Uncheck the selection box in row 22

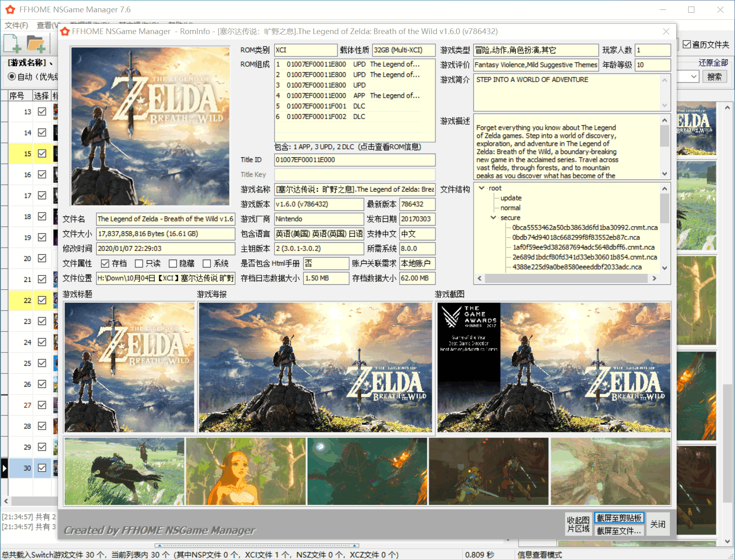point(42,300)
